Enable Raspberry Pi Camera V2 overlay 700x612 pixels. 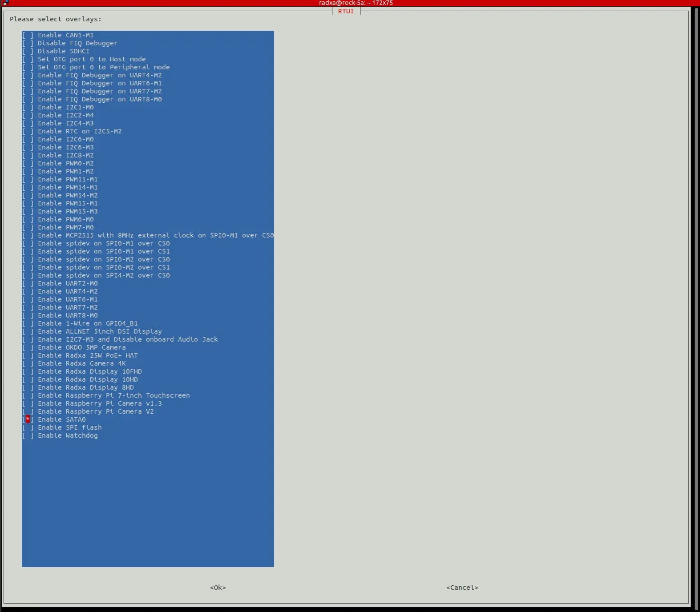(28, 411)
